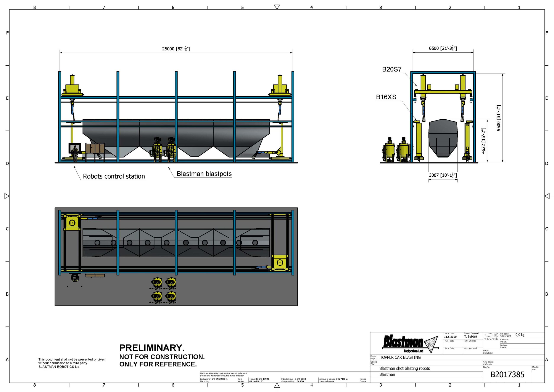
Task: Click the top center fold arrow marker
Action: tap(277, 6)
